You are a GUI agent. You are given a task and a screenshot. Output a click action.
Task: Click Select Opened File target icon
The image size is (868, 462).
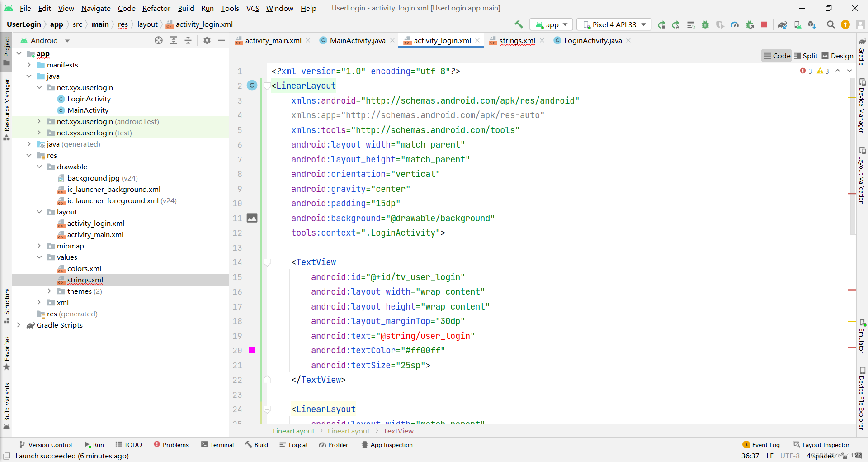pyautogui.click(x=159, y=40)
